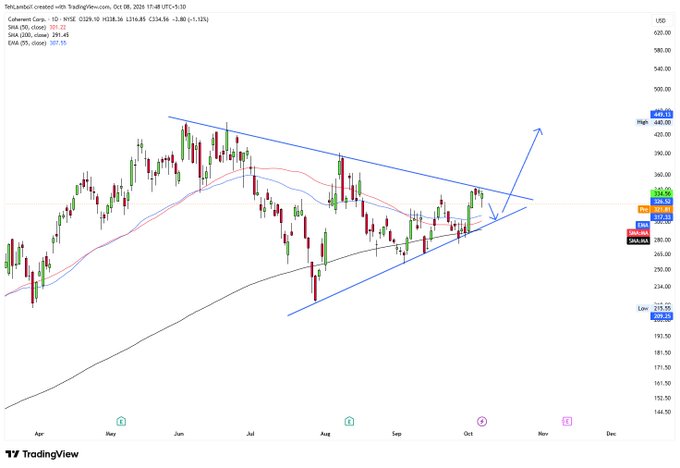Click the black SMA:MA axis tag
The height and width of the screenshot is (468, 680).
click(638, 241)
